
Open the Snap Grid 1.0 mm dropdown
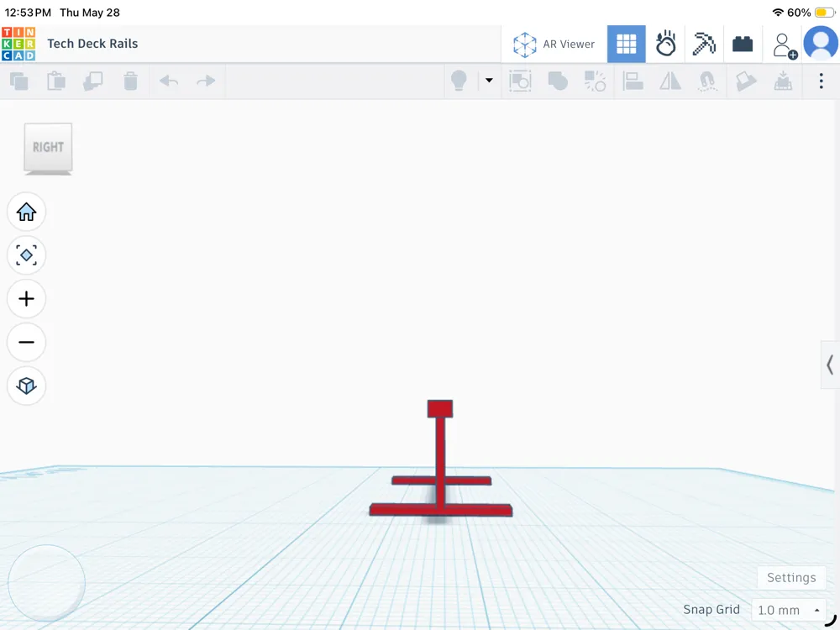[789, 610]
